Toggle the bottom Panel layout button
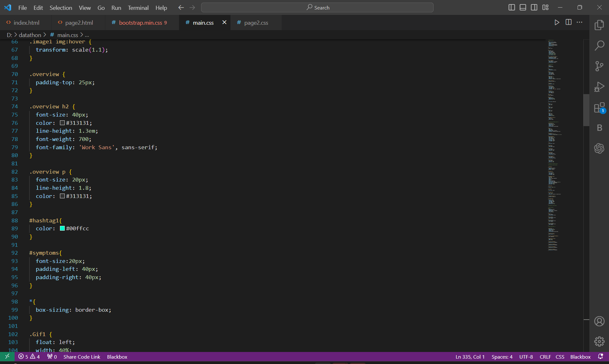This screenshot has height=364, width=609. 523,7
